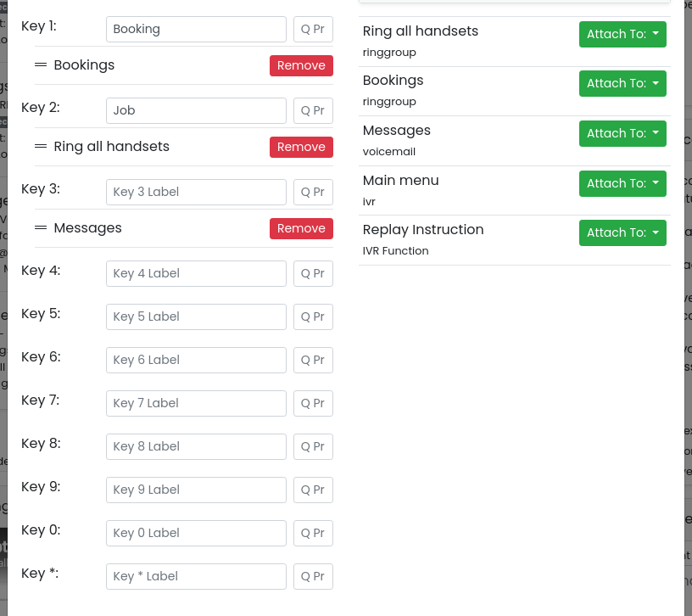The image size is (692, 616).
Task: Click the Key 1: label text
Action: pos(39,26)
